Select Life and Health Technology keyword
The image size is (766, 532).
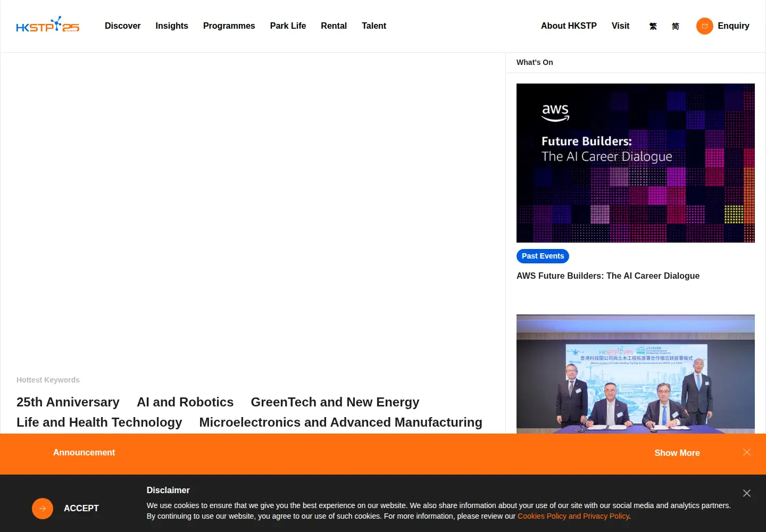click(99, 422)
